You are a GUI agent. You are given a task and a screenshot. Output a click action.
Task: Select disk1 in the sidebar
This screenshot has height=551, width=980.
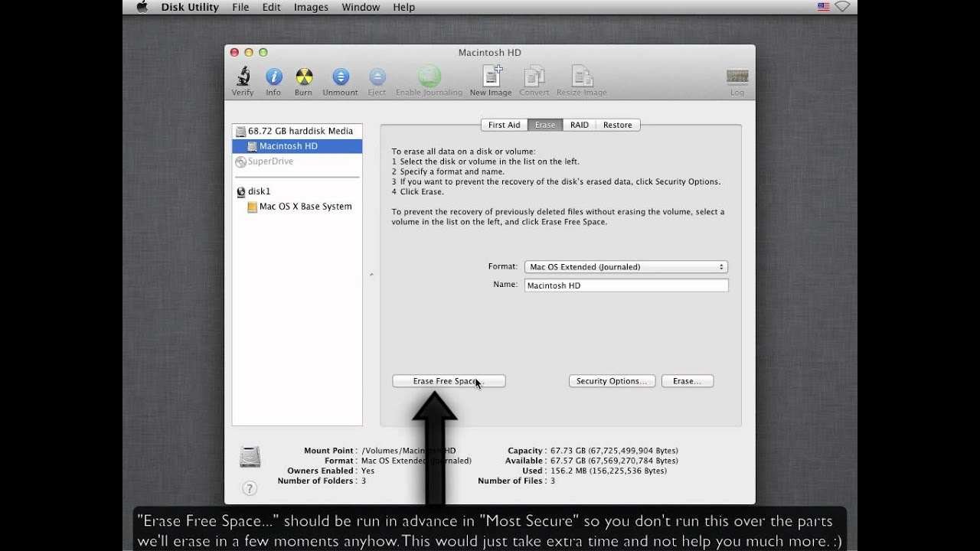[297, 191]
